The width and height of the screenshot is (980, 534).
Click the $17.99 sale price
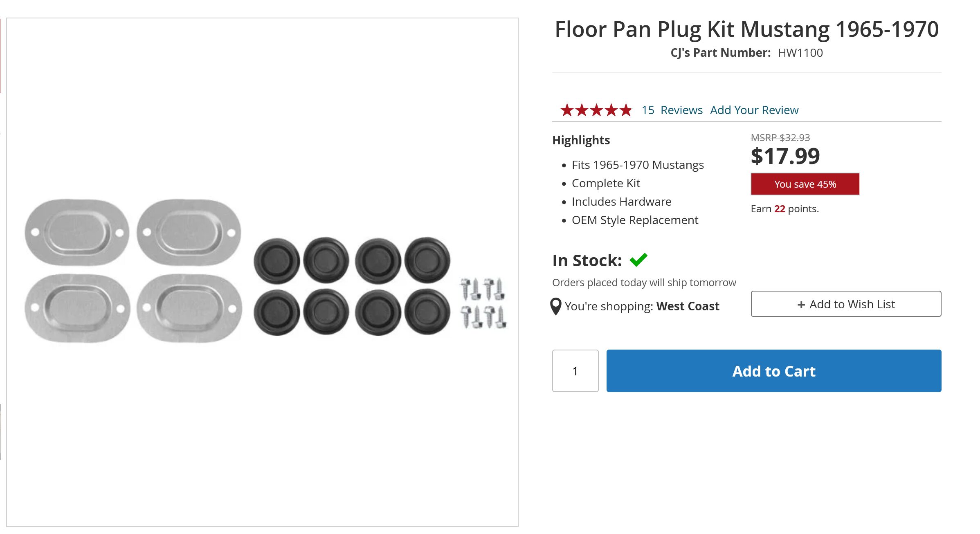[x=785, y=156]
